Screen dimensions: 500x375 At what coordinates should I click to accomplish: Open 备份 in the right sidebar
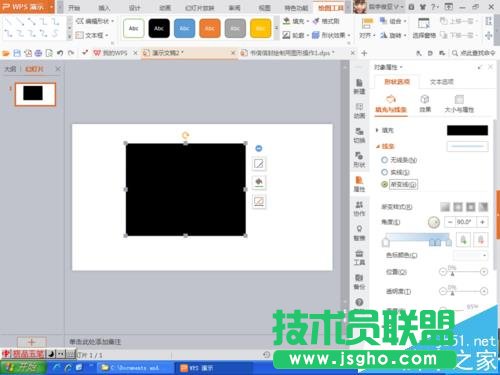click(x=359, y=282)
